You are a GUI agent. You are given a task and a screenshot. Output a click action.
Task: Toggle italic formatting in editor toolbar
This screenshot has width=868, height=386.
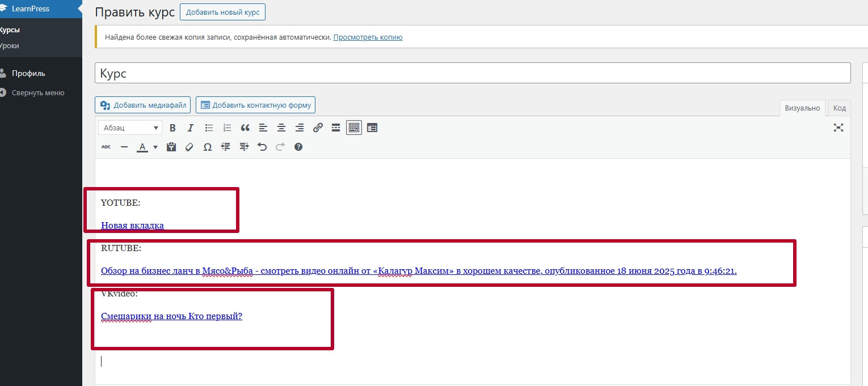(x=191, y=128)
